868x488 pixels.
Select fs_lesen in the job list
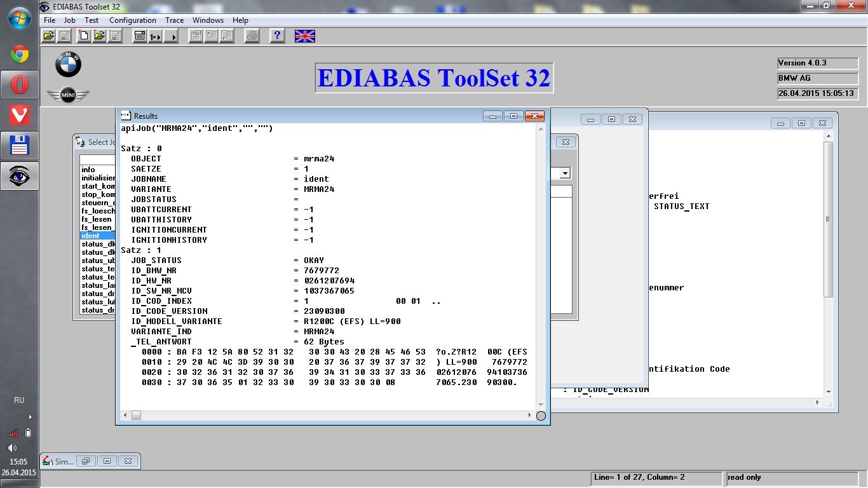(97, 219)
